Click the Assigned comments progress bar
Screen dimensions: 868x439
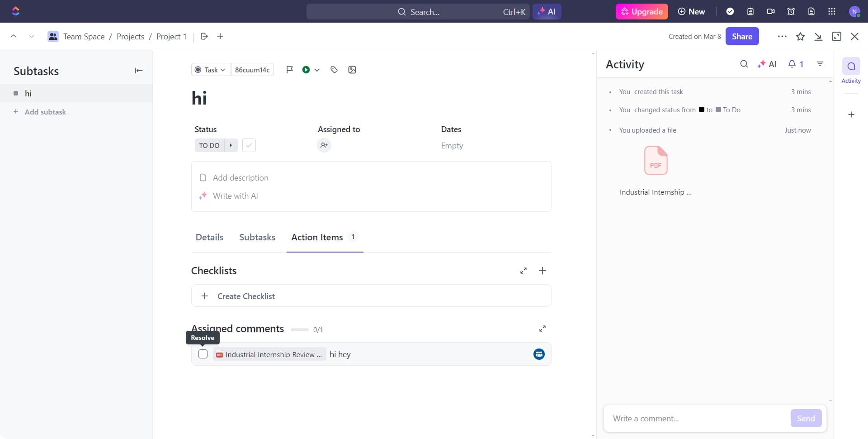pos(300,329)
